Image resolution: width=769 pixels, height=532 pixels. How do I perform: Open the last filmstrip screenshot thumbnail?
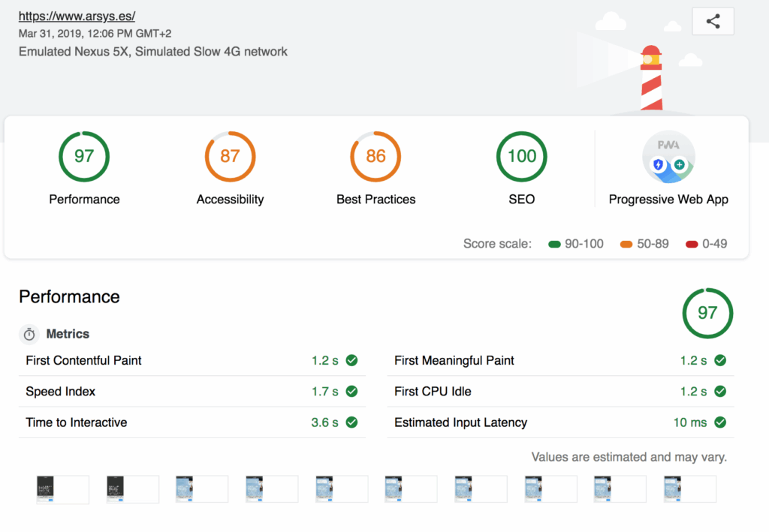click(x=689, y=489)
